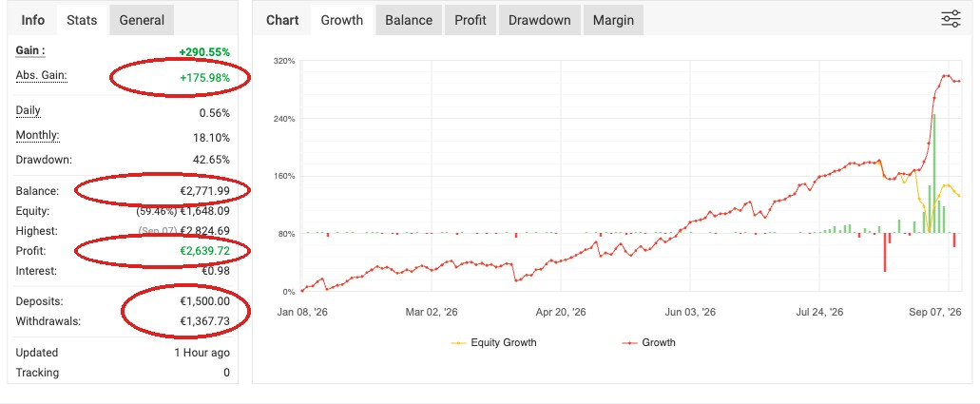Select the Chart tab

(282, 20)
